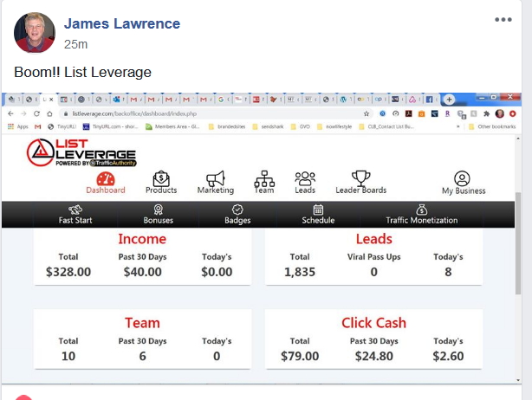Click Click Cash today's value $2.60

448,356
